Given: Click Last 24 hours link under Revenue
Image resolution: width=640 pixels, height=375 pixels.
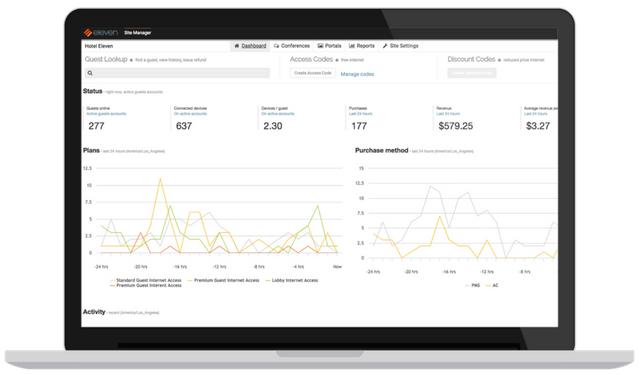Looking at the screenshot, I should click(x=448, y=114).
